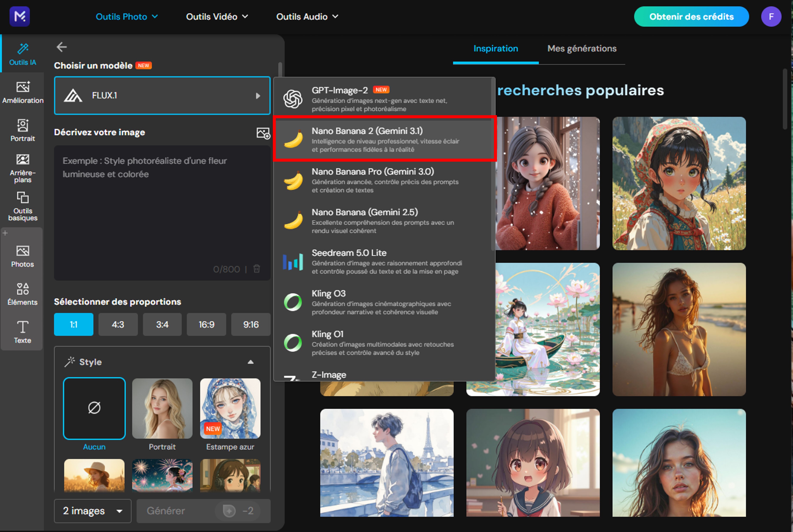Image resolution: width=793 pixels, height=532 pixels.
Task: Select the Portrait style thumbnail
Action: click(x=162, y=408)
